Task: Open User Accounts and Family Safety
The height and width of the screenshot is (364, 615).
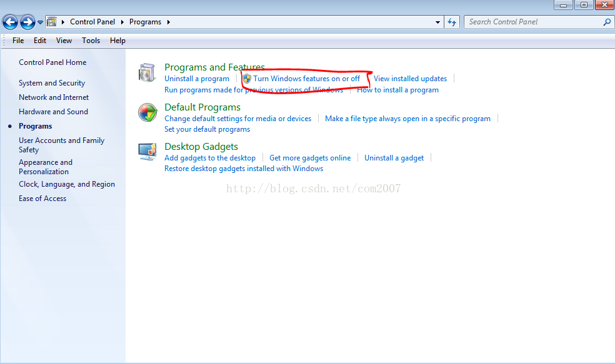Action: click(x=62, y=145)
